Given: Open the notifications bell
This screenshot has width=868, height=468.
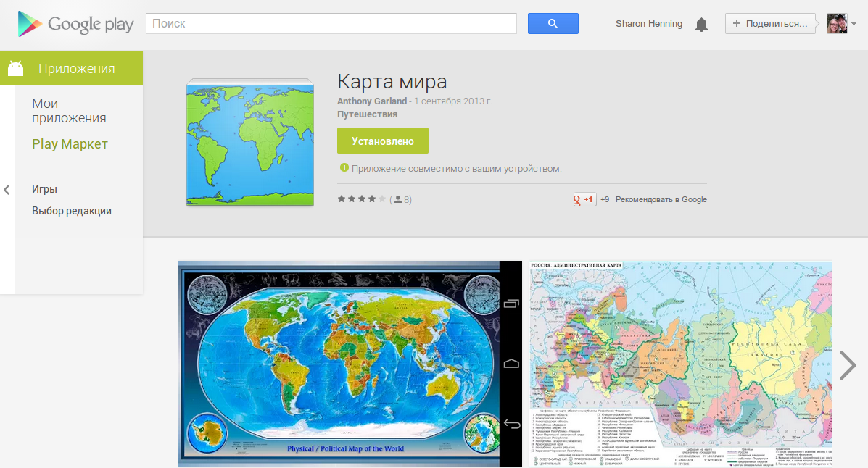Looking at the screenshot, I should tap(700, 24).
